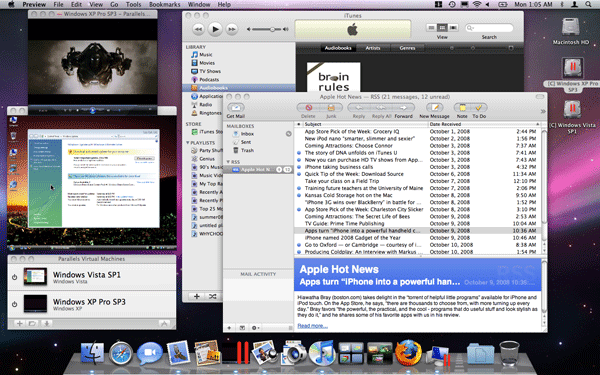This screenshot has width=600, height=375.
Task: Collapse the RSS section in Mail
Action: tap(228, 162)
